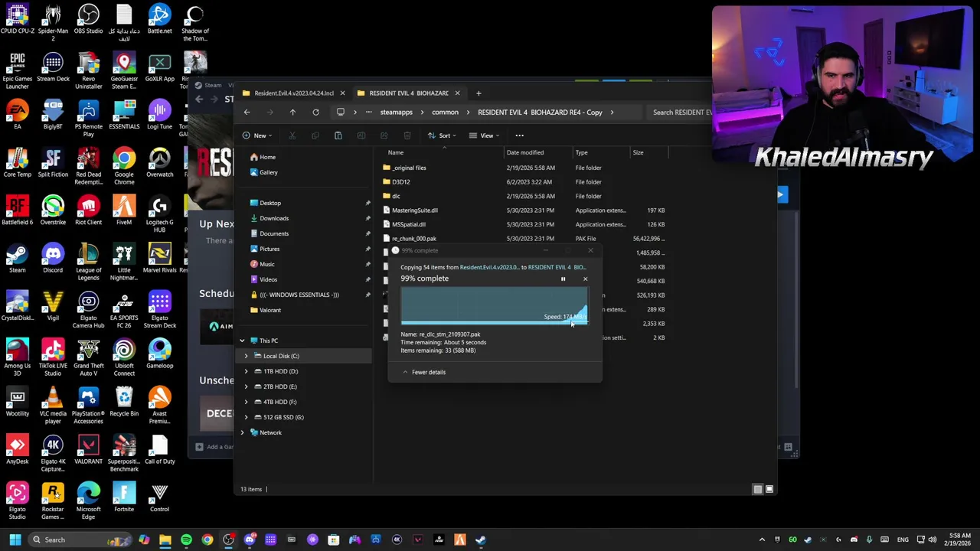Open Spotify from the taskbar
The width and height of the screenshot is (980, 551).
click(186, 540)
